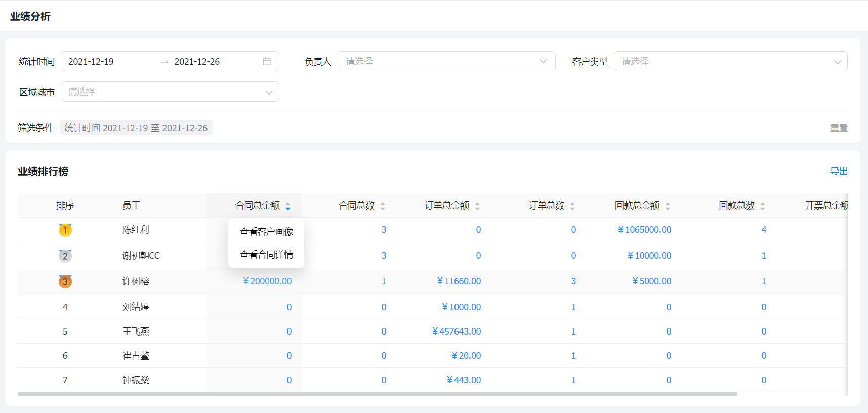Click 业绩排行榜 section title

pos(43,171)
